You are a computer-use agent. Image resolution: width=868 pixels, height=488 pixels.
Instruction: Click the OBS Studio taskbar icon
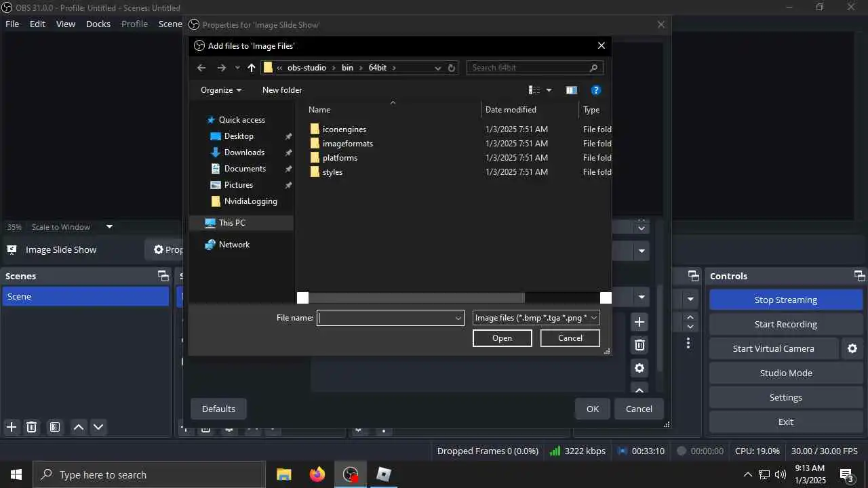coord(351,474)
